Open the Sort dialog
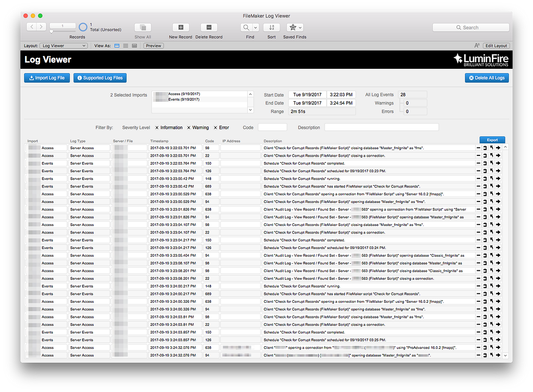 pos(271,27)
